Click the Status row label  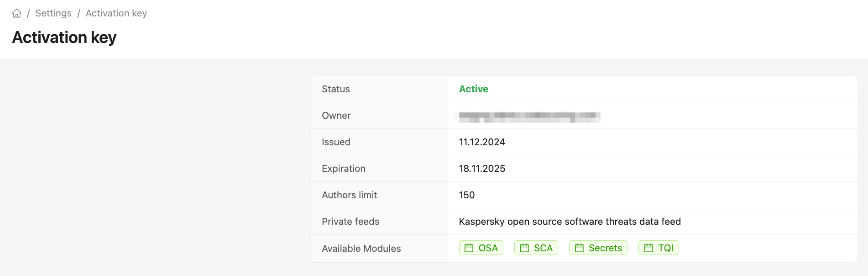point(336,89)
